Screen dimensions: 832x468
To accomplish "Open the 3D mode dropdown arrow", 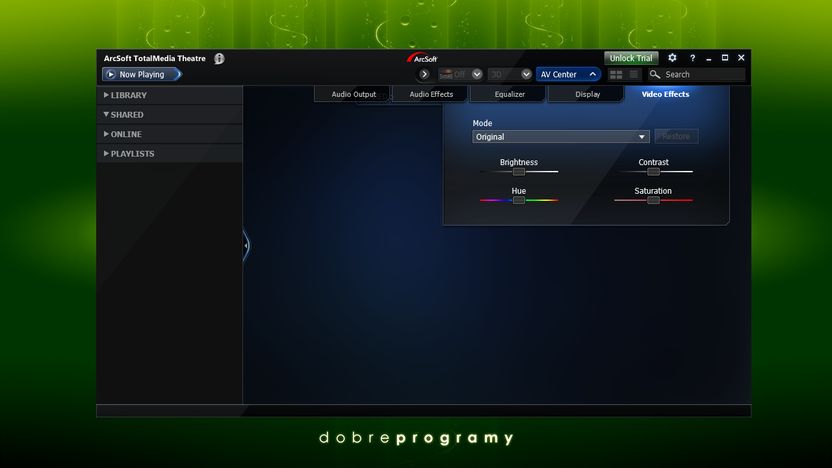I will pos(526,74).
